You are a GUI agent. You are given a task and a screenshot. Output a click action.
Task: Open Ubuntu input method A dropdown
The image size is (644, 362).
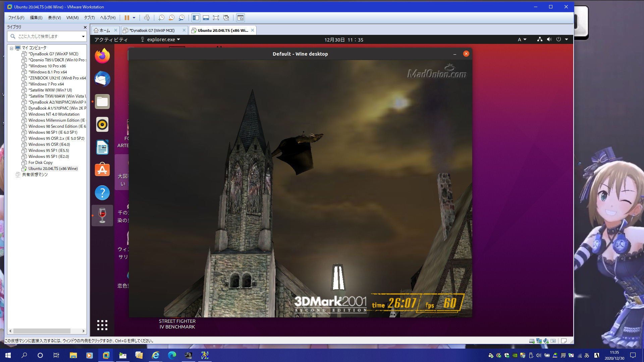point(522,40)
